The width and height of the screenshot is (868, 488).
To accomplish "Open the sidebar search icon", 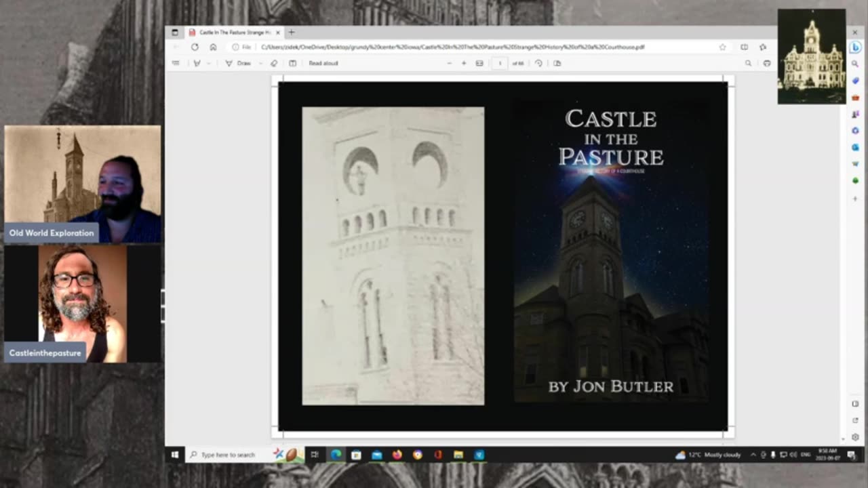I will [x=856, y=64].
